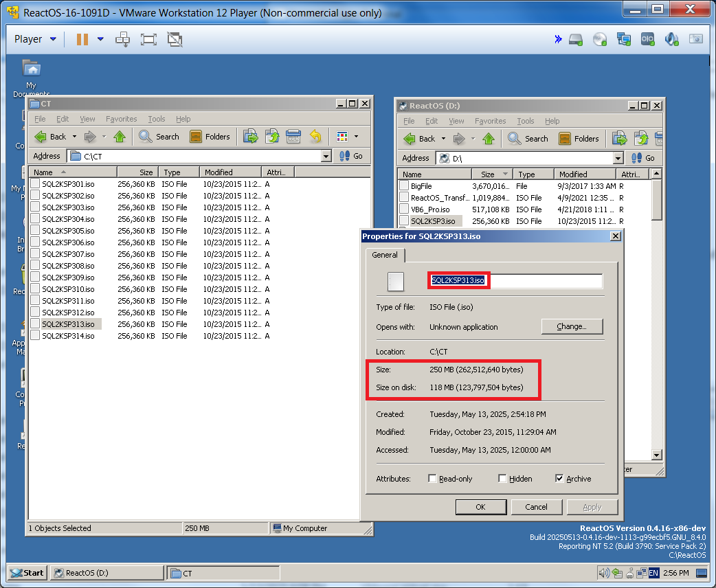Select SQL2KSP314.iso in CT window
Screen dimensions: 716x588
coord(68,336)
